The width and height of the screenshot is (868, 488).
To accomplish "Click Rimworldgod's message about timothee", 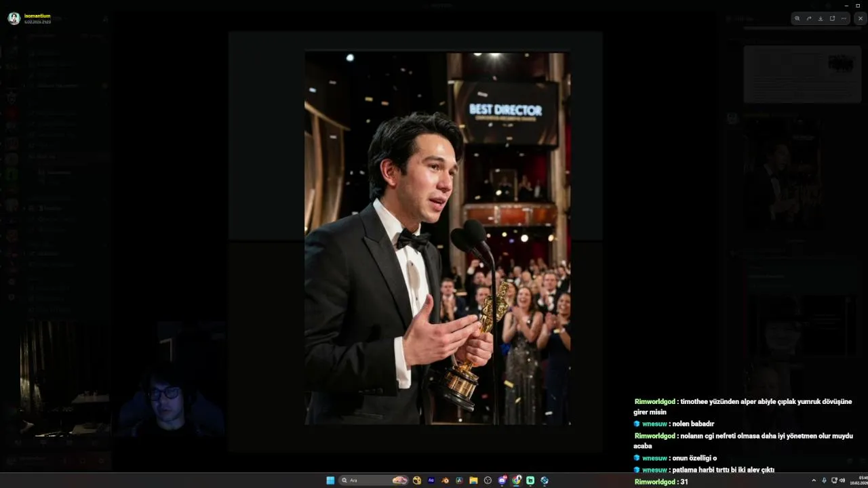I will click(x=743, y=407).
